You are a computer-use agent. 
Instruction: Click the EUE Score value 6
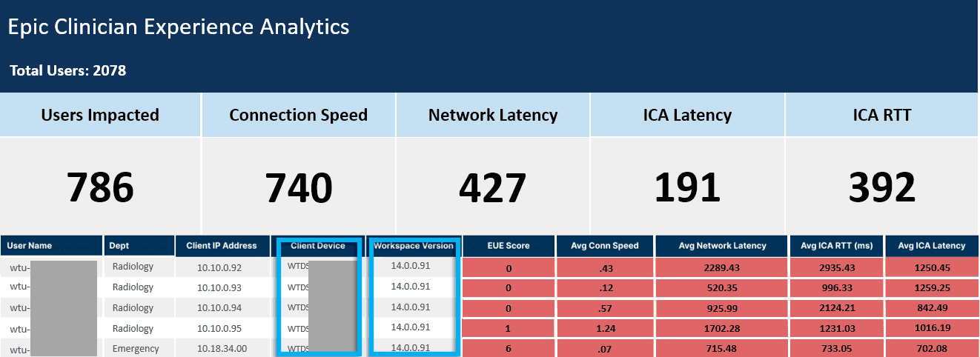(509, 349)
